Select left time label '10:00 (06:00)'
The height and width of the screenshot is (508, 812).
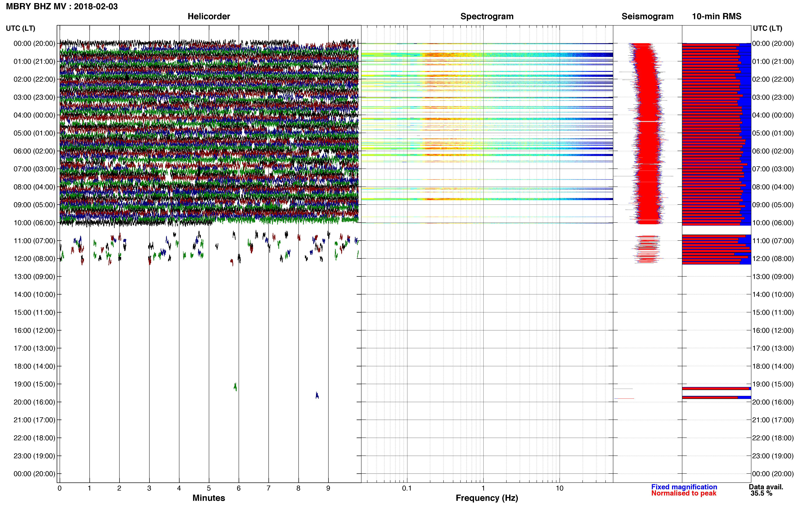[34, 223]
